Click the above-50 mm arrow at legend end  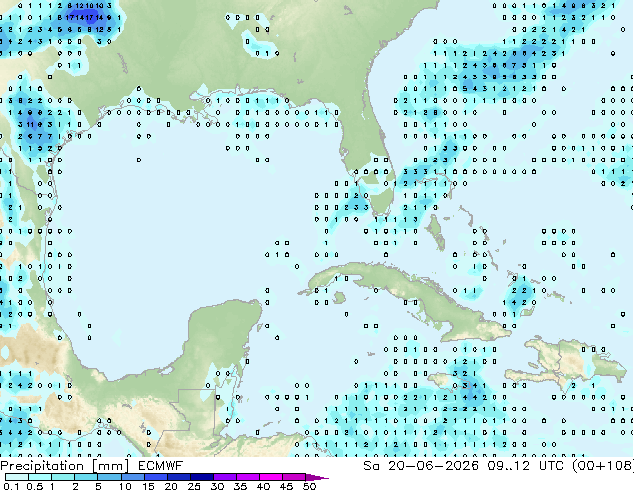click(x=317, y=477)
